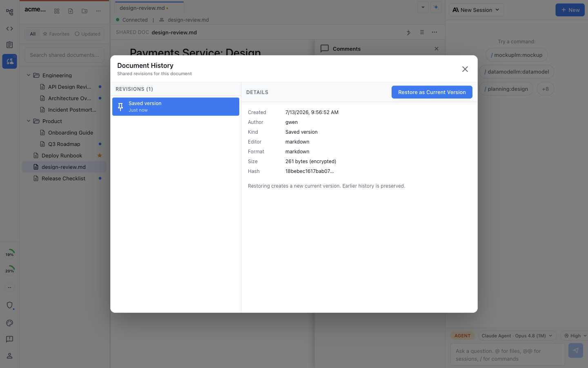Open the user account icon
The width and height of the screenshot is (588, 368).
pyautogui.click(x=9, y=356)
